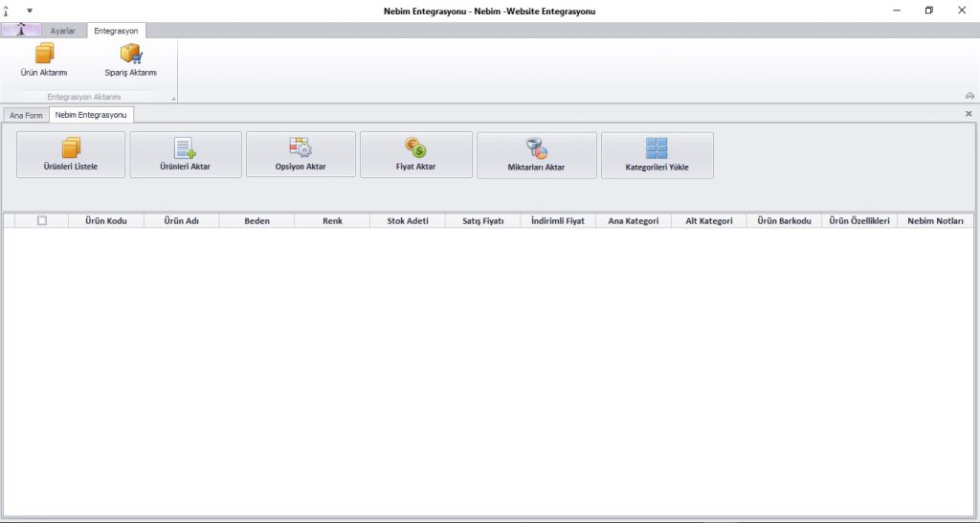980x523 pixels.
Task: Open the Entegrasyon Aktarımı group dialog launcher
Action: click(x=174, y=99)
